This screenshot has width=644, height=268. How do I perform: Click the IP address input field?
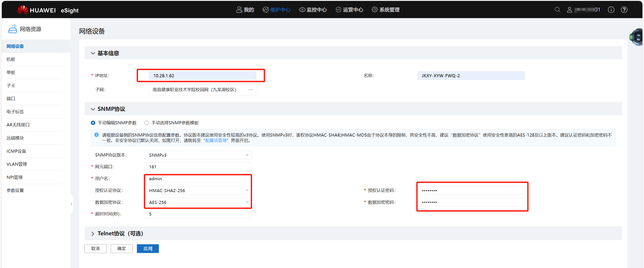[202, 76]
